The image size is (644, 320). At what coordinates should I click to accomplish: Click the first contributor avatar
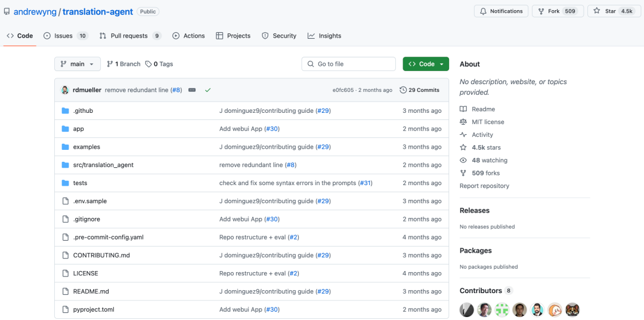pyautogui.click(x=466, y=310)
